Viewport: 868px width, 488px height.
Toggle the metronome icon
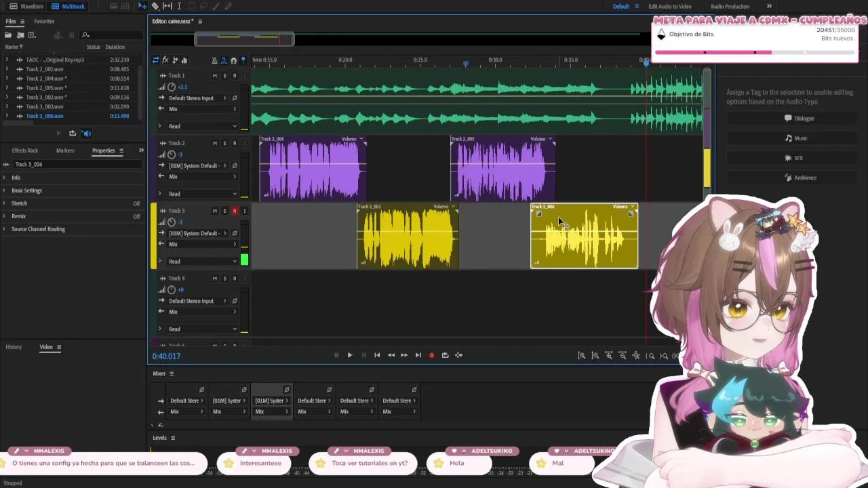point(215,60)
